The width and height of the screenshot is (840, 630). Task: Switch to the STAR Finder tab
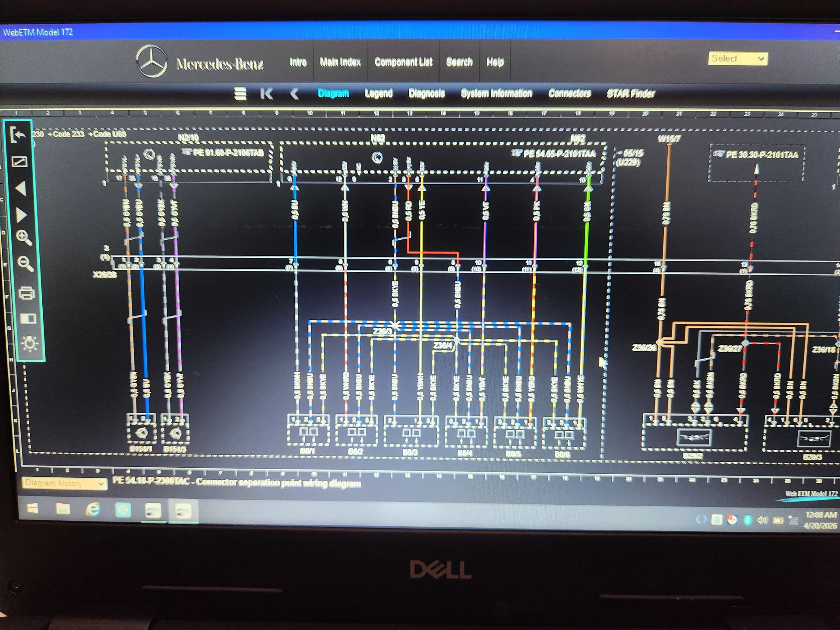631,94
